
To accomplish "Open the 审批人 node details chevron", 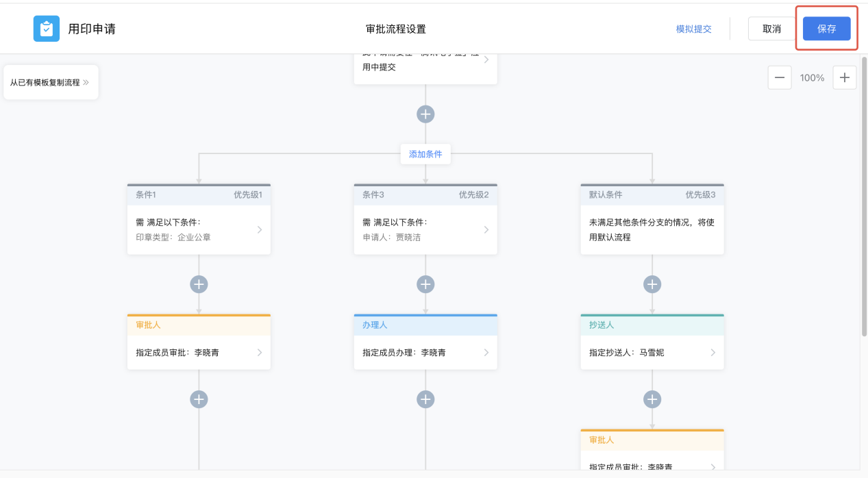I will [260, 352].
